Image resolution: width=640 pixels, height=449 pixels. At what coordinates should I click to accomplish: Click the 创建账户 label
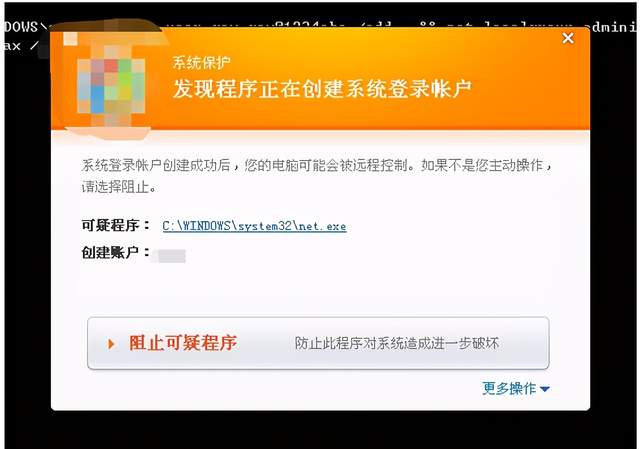[x=110, y=252]
